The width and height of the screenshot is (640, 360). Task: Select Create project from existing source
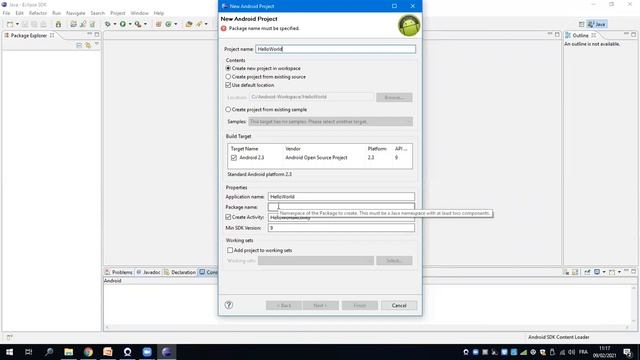[x=228, y=77]
